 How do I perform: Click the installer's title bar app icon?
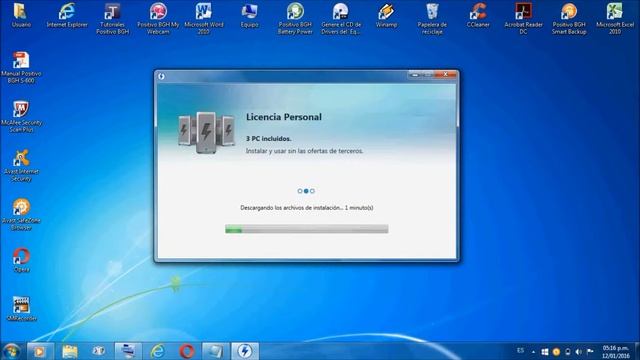(x=162, y=76)
